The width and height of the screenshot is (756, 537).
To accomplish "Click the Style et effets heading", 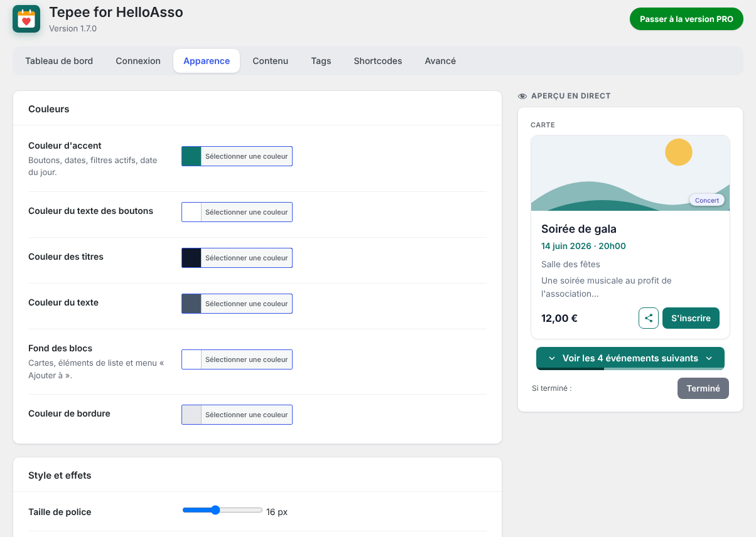I will point(60,476).
